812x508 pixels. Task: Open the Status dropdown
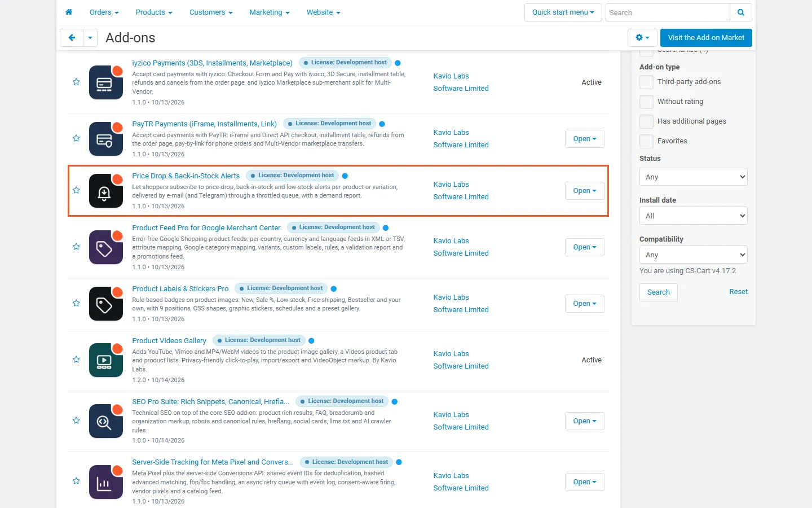pos(694,177)
